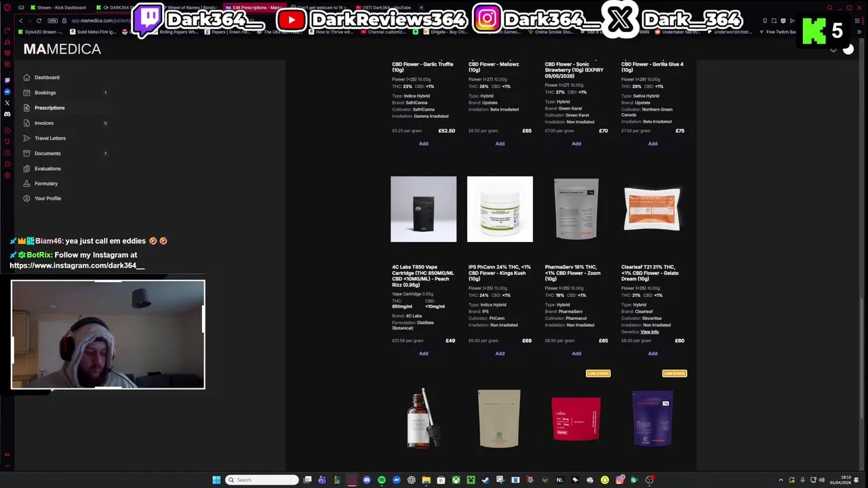This screenshot has width=868, height=488.
Task: Open Spotify from the taskbar
Action: pyautogui.click(x=382, y=480)
